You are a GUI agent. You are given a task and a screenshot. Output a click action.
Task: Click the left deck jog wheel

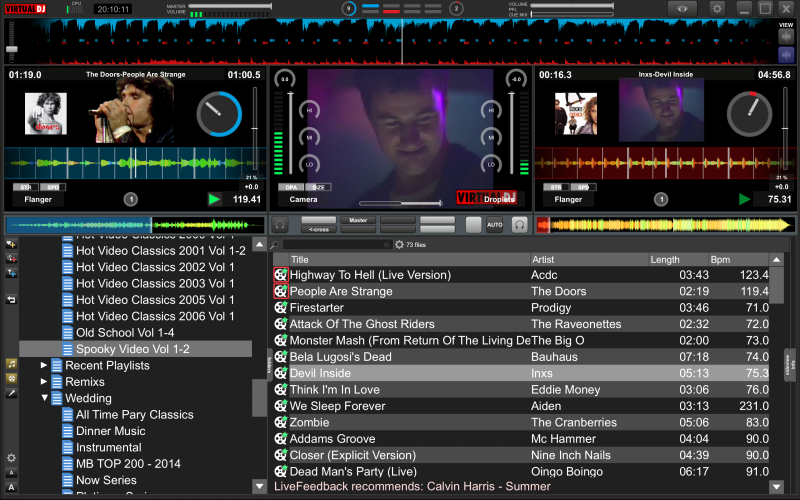[x=219, y=114]
